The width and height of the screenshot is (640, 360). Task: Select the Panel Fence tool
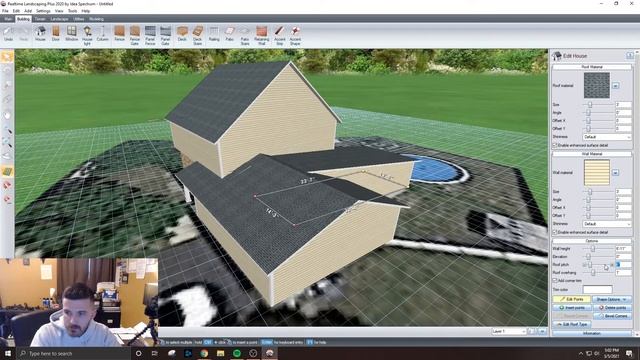pyautogui.click(x=150, y=36)
